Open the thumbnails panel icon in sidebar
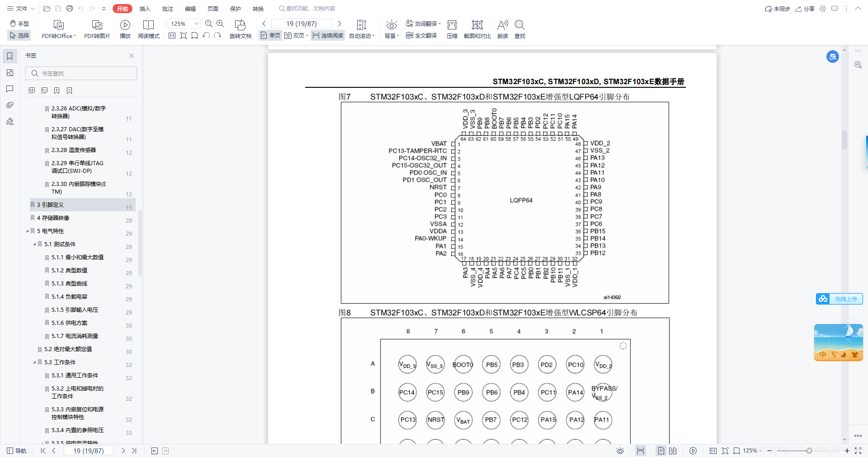This screenshot has height=457, width=868. point(9,72)
